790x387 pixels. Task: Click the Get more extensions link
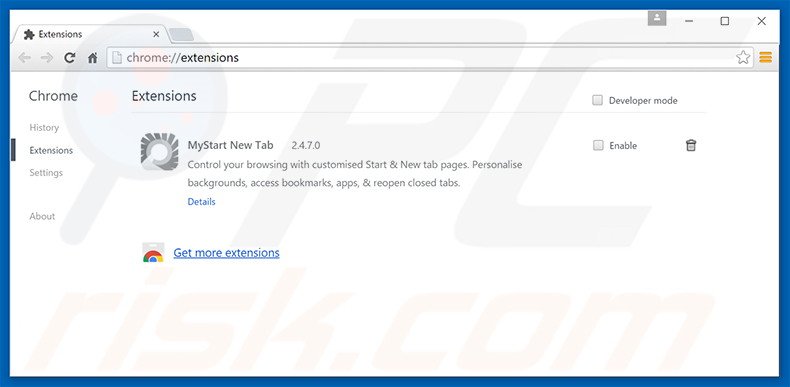tap(226, 252)
